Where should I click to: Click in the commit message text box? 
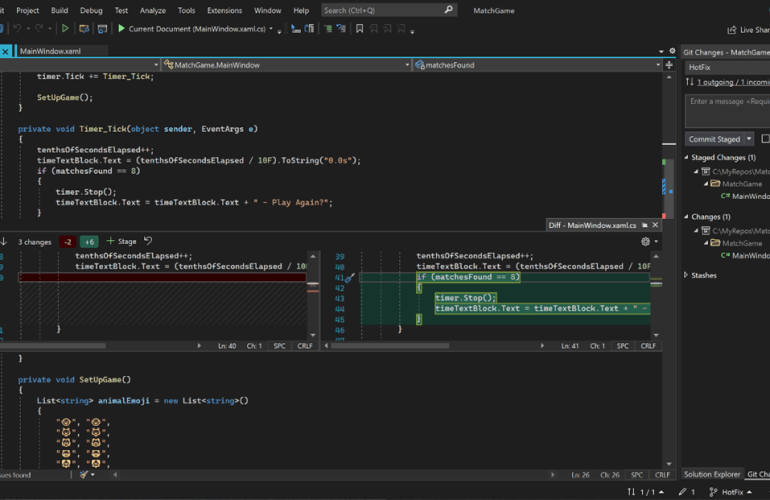coord(727,110)
